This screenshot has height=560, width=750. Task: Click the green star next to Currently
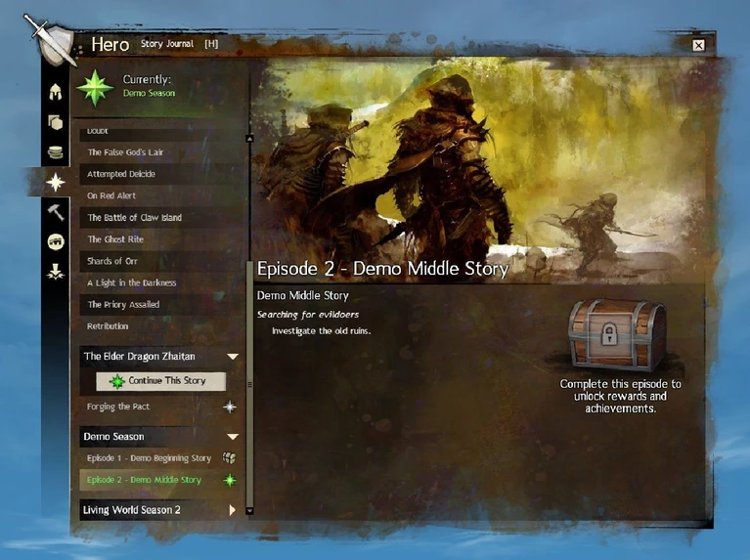pos(97,87)
